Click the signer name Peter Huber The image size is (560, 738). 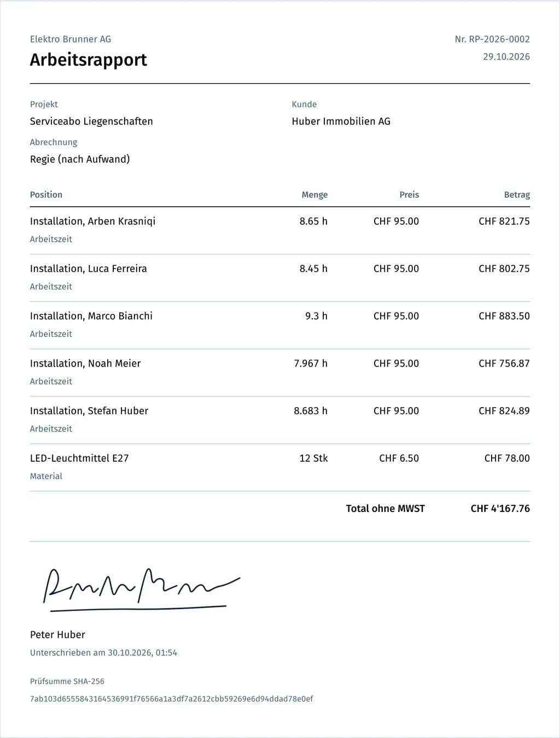coord(57,635)
